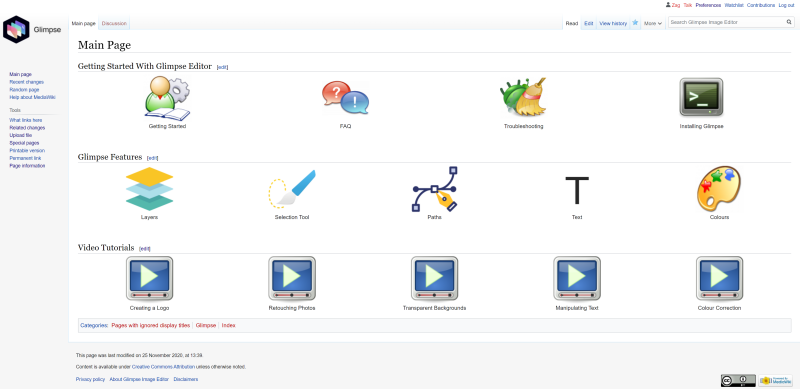The width and height of the screenshot is (800, 389).
Task: Open Recent changes in sidebar
Action: coord(27,82)
